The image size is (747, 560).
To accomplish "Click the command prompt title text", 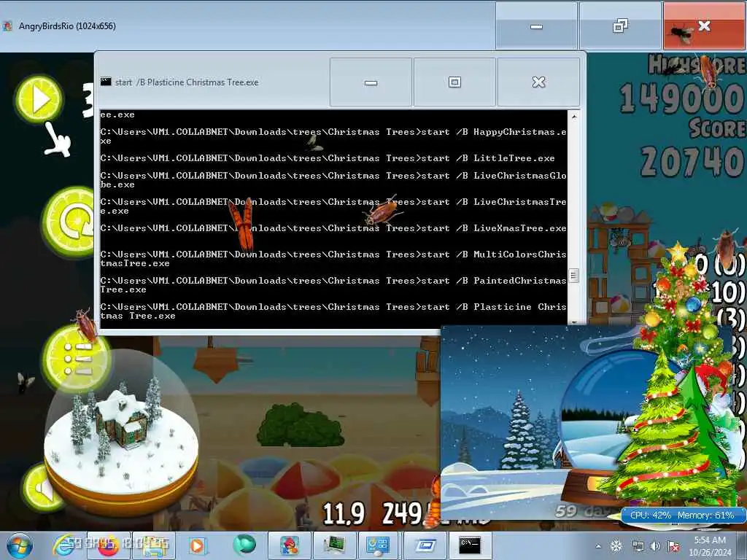I will [x=187, y=82].
